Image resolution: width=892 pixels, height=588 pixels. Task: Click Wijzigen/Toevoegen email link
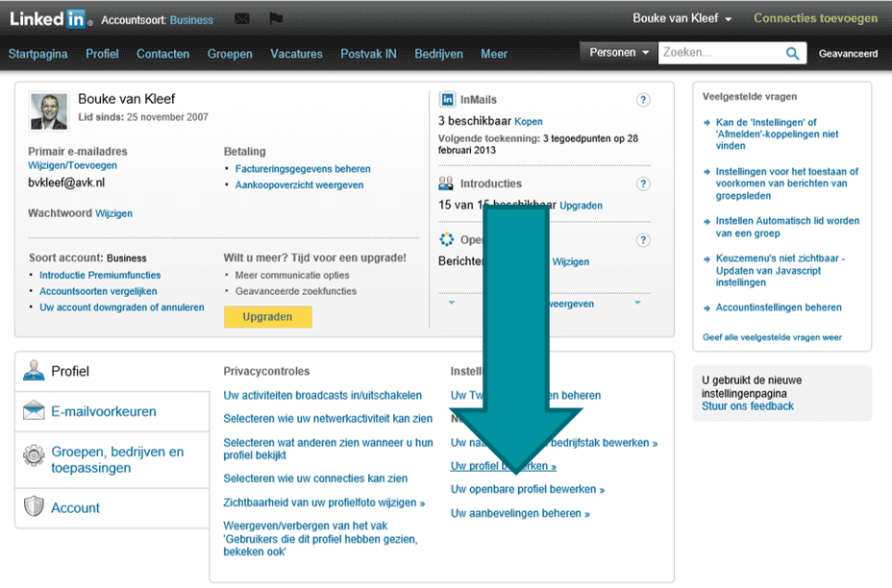pyautogui.click(x=72, y=165)
